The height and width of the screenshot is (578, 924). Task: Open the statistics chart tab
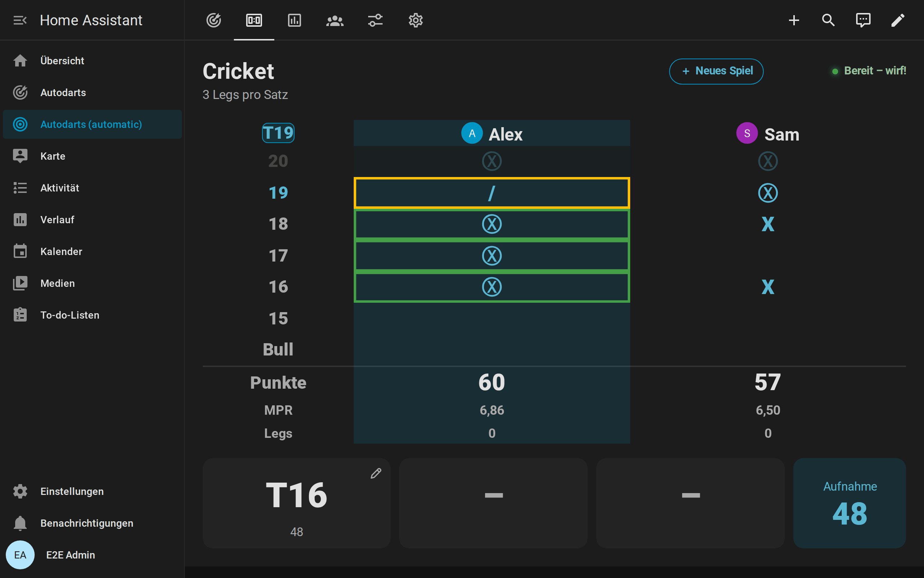[295, 20]
